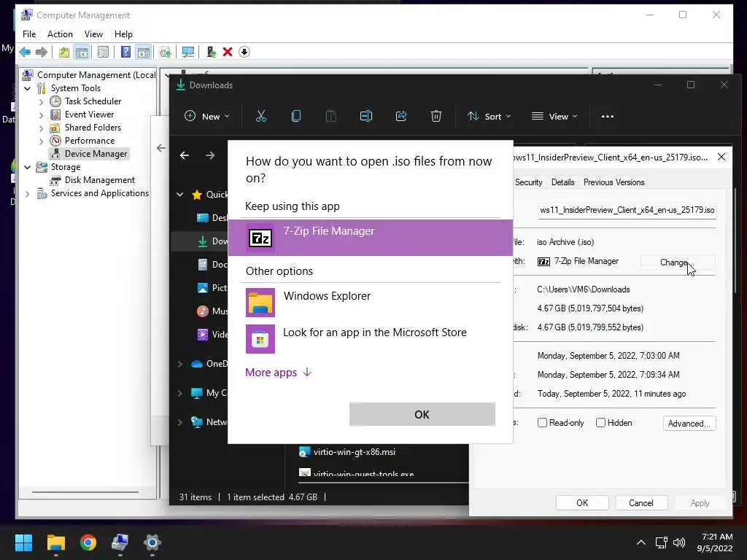Expand the Event Viewer node

coord(41,114)
